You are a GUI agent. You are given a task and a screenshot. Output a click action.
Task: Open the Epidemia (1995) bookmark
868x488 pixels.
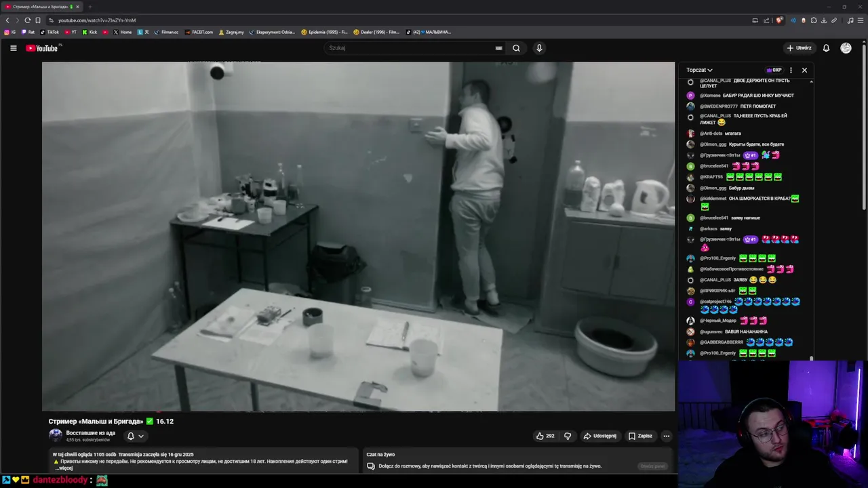(324, 32)
